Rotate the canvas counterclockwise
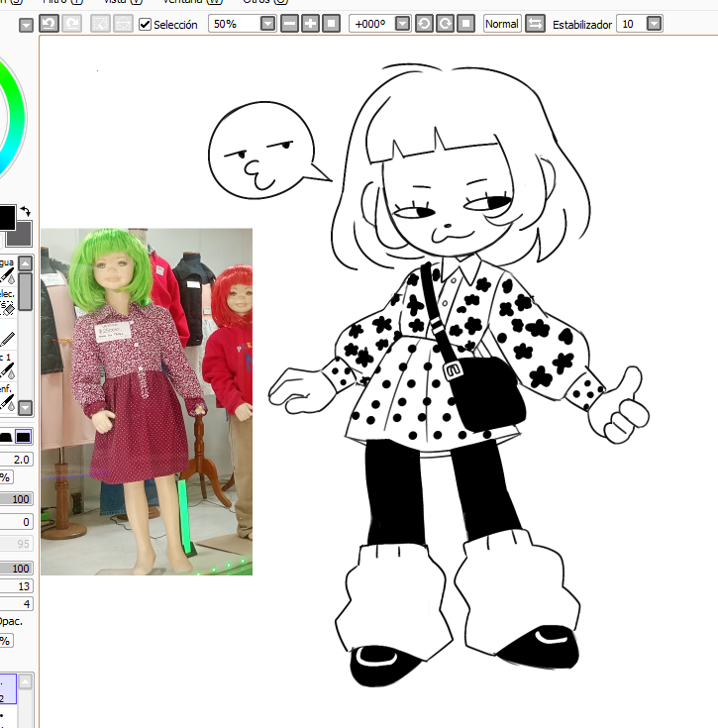The height and width of the screenshot is (728, 718). (x=424, y=23)
